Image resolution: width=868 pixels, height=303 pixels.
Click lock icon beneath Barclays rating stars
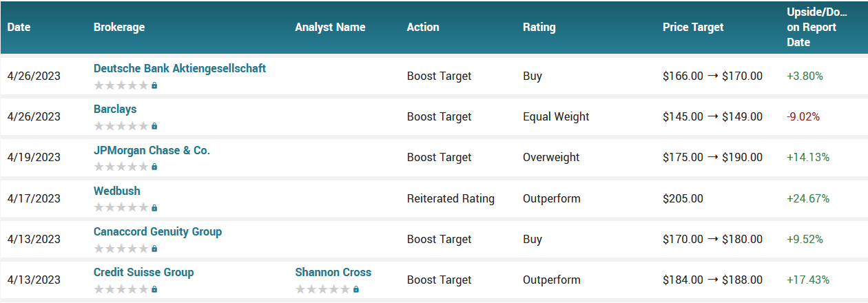pyautogui.click(x=154, y=126)
